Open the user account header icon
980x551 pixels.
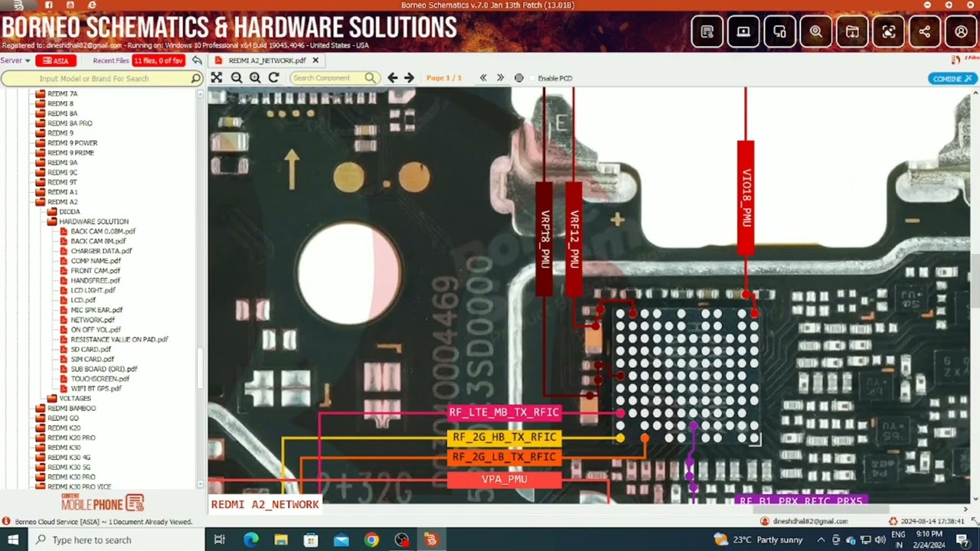coord(961,31)
